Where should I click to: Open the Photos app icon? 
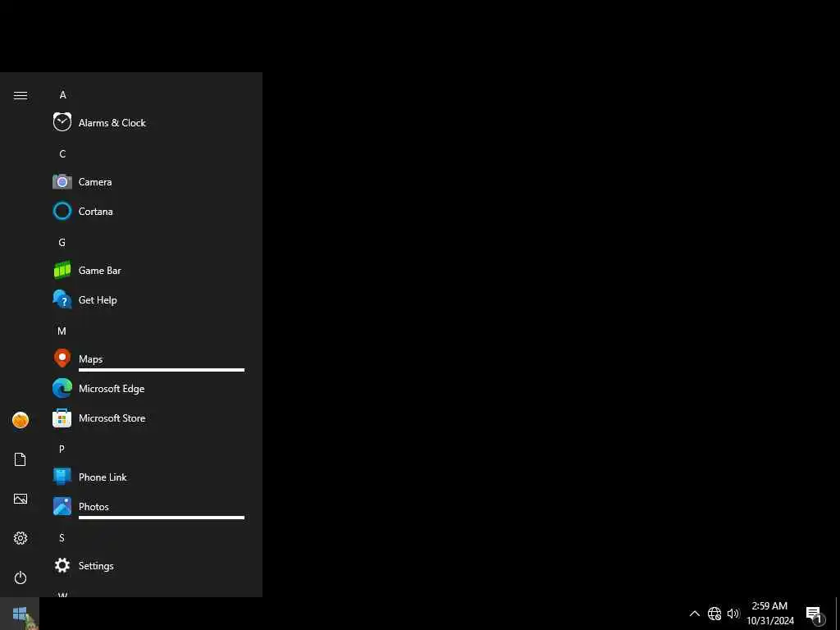(x=62, y=506)
